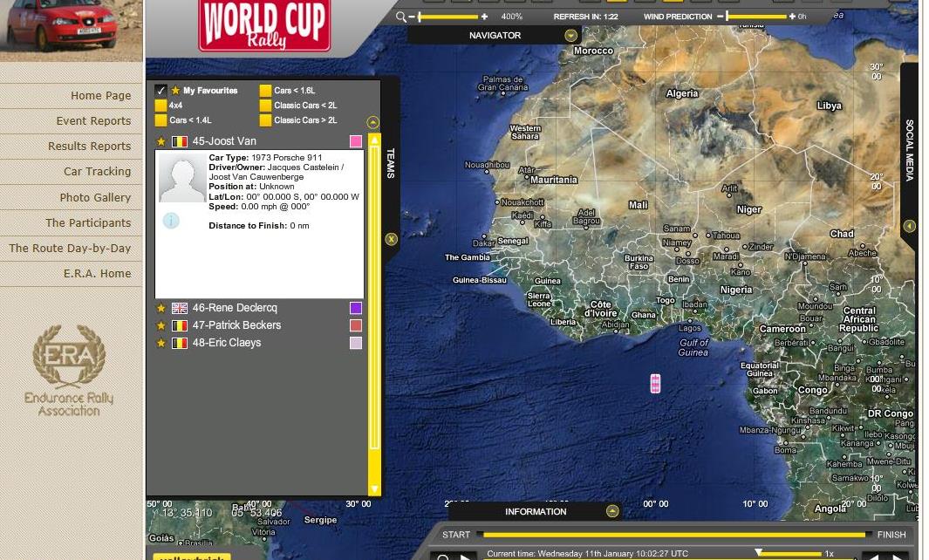
Task: Click the red colour swatch for 47-Patrick Beckers
Action: tap(356, 325)
